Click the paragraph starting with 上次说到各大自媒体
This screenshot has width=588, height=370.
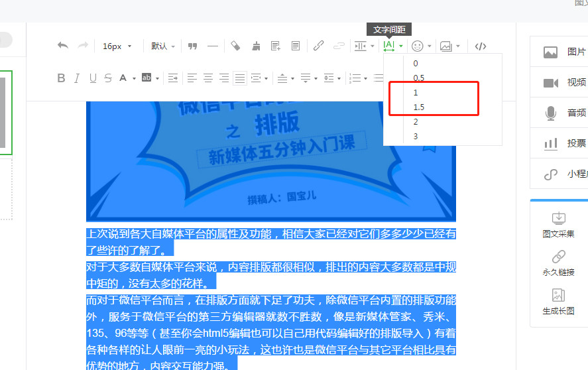pos(271,241)
